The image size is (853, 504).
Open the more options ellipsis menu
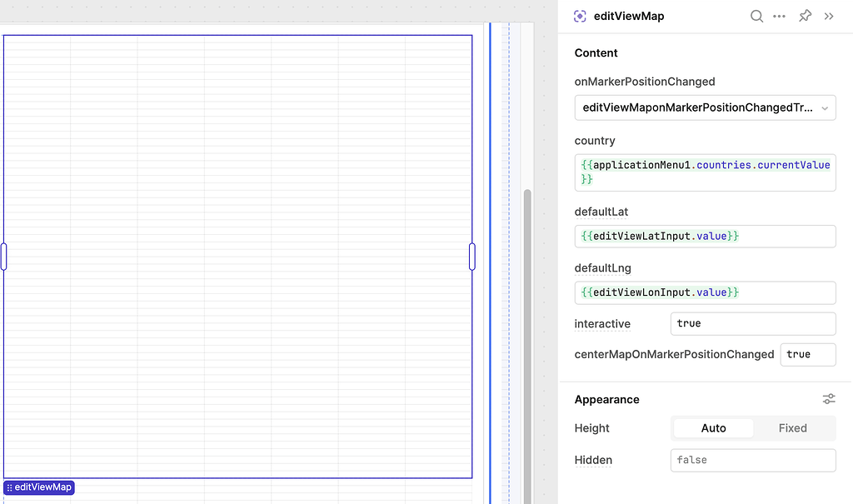click(779, 16)
